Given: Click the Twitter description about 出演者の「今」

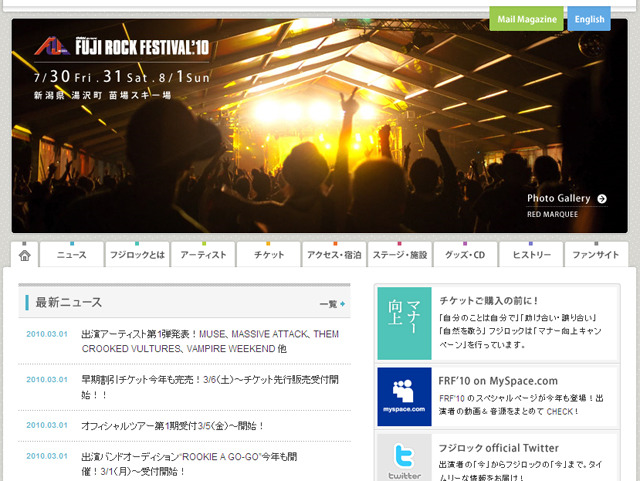Looking at the screenshot, I should click(x=520, y=471).
